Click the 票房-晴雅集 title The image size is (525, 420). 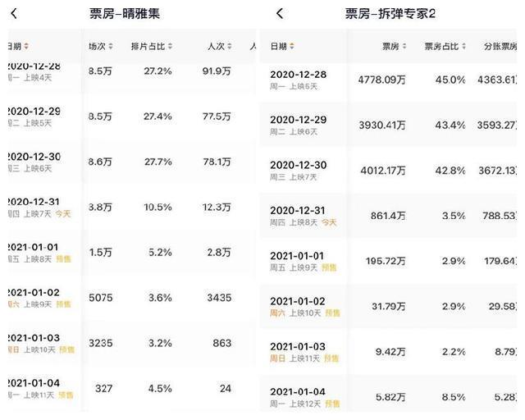click(x=125, y=14)
